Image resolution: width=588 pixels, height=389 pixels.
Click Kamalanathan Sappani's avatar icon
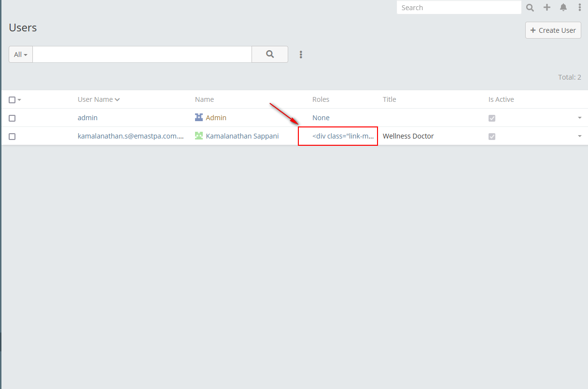(x=199, y=136)
